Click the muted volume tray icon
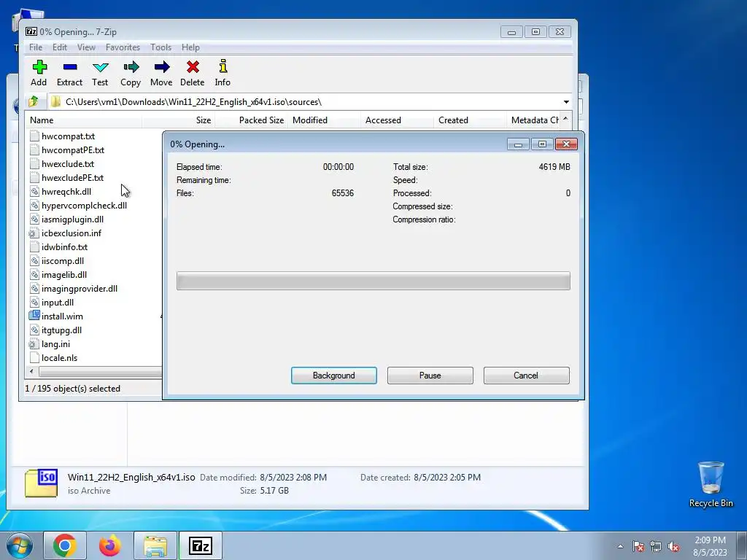The height and width of the screenshot is (560, 747). [673, 546]
